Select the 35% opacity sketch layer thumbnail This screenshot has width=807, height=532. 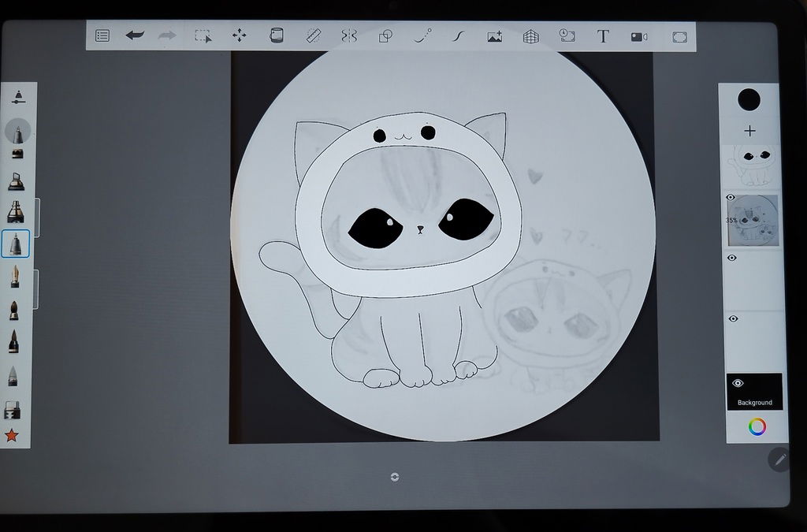tap(753, 221)
